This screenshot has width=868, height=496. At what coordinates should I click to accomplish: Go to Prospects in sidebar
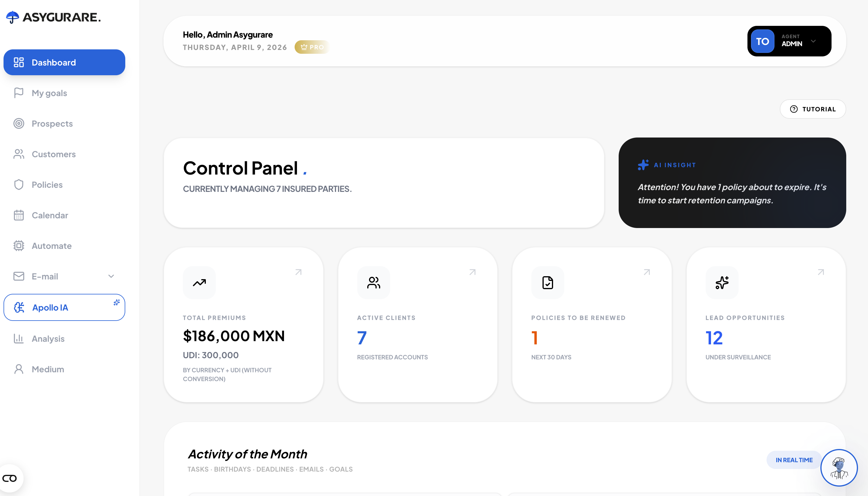pyautogui.click(x=52, y=124)
